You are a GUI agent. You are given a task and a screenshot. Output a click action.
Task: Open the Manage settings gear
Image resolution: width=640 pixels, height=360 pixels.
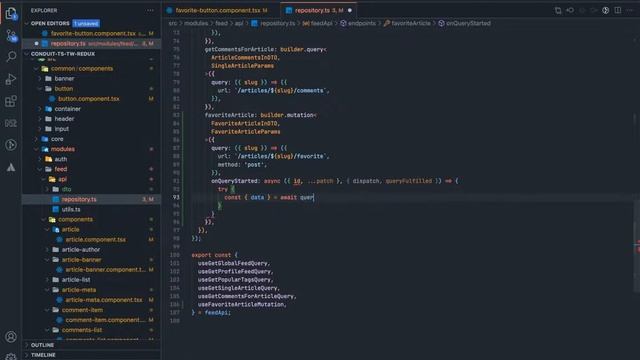(x=11, y=356)
